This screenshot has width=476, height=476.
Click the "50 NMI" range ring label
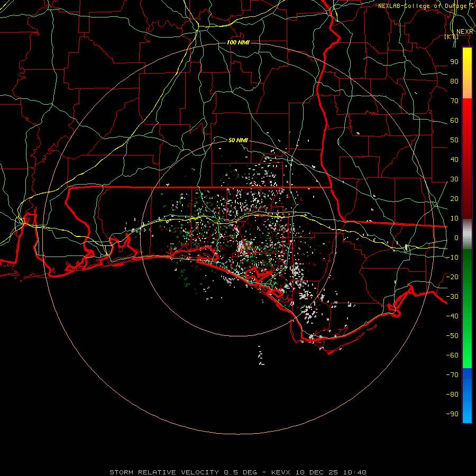click(x=238, y=140)
